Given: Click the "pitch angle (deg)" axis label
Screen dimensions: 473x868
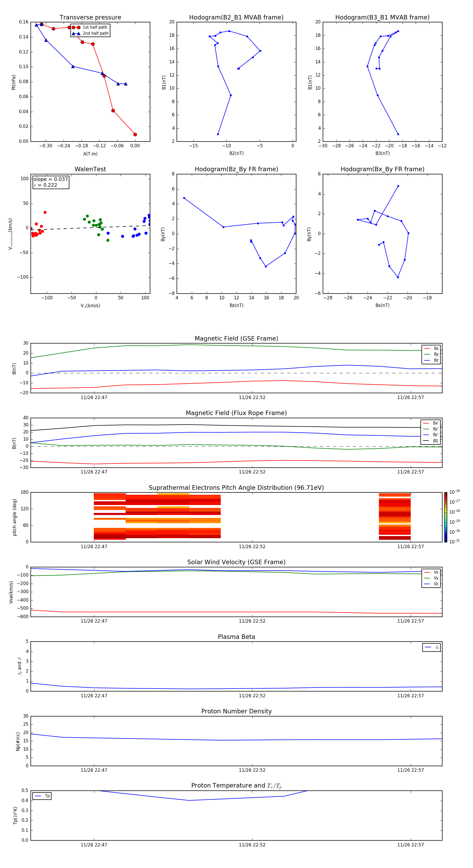Looking at the screenshot, I should tap(14, 517).
